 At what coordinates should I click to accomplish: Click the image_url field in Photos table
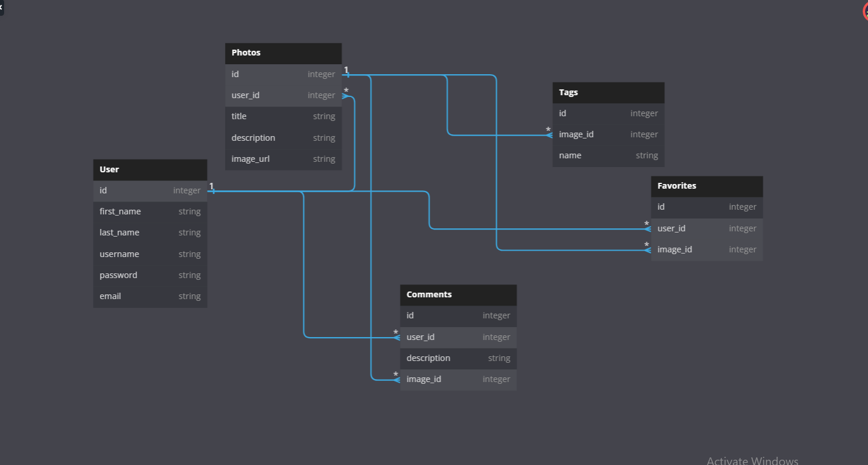tap(283, 159)
